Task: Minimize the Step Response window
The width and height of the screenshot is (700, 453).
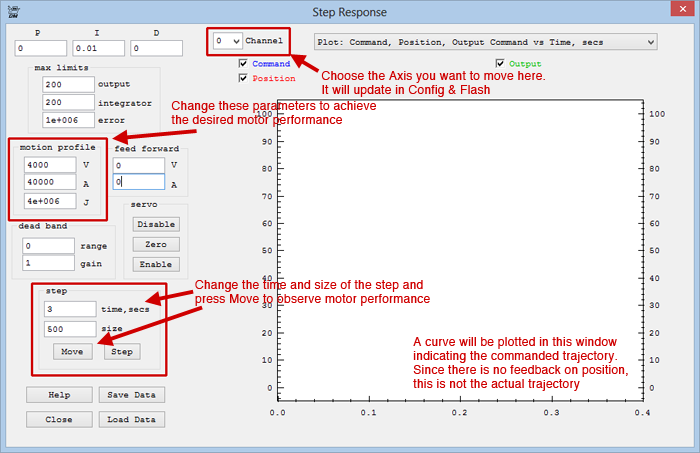Action: point(600,10)
